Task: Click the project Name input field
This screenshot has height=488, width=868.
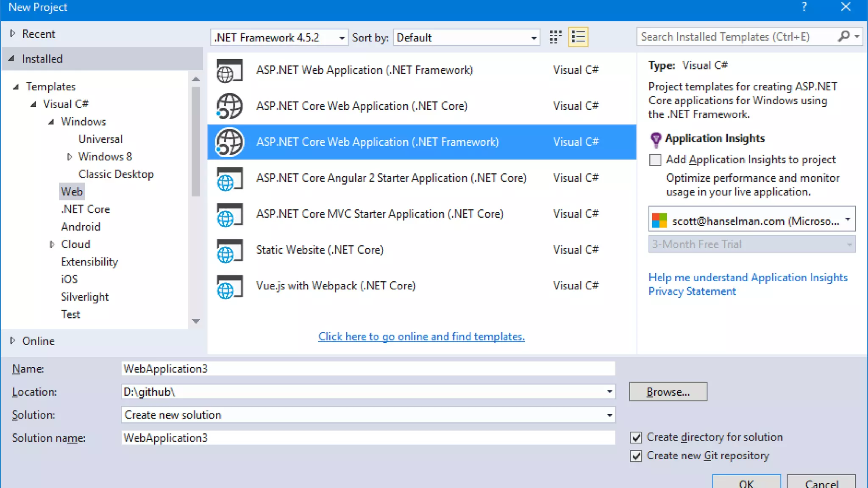Action: (368, 369)
